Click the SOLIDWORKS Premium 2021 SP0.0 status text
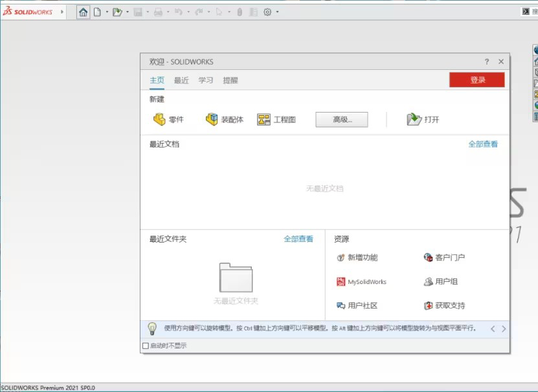The width and height of the screenshot is (538, 392). (48, 387)
